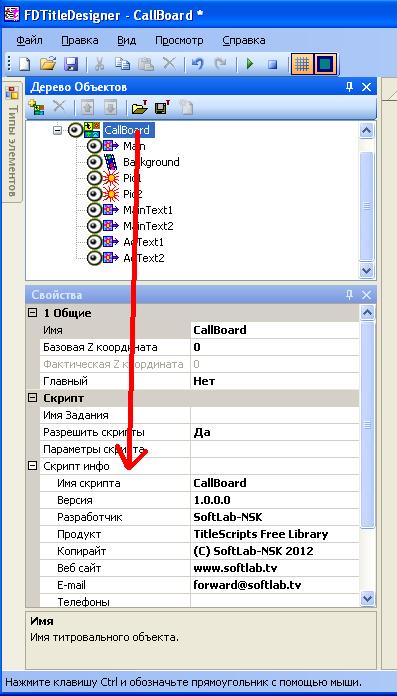
Task: Undo the last action via toolbar arrow
Action: click(x=197, y=64)
